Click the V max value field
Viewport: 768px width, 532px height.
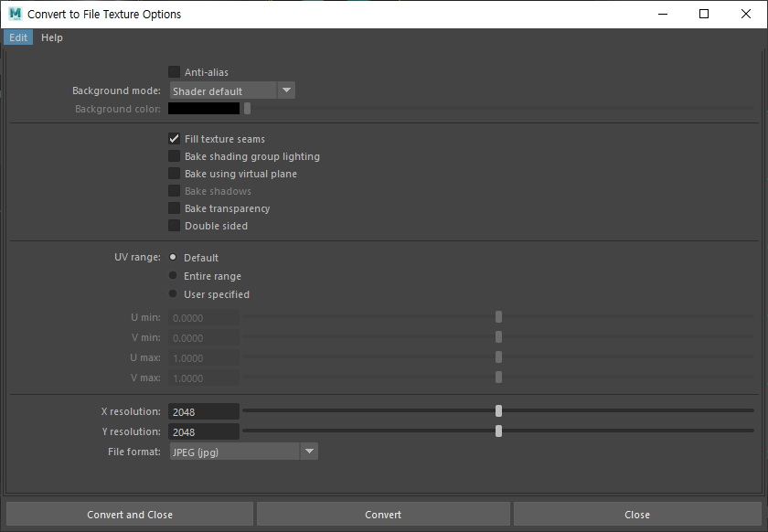pos(204,378)
